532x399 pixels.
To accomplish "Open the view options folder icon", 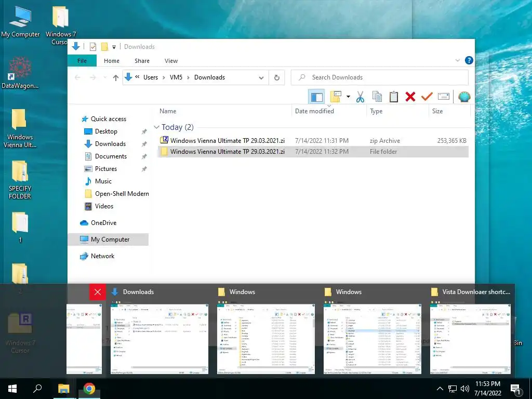I will (336, 97).
